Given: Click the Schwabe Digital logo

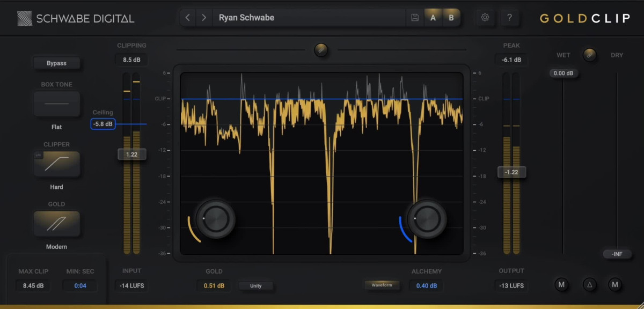Looking at the screenshot, I should 75,19.
